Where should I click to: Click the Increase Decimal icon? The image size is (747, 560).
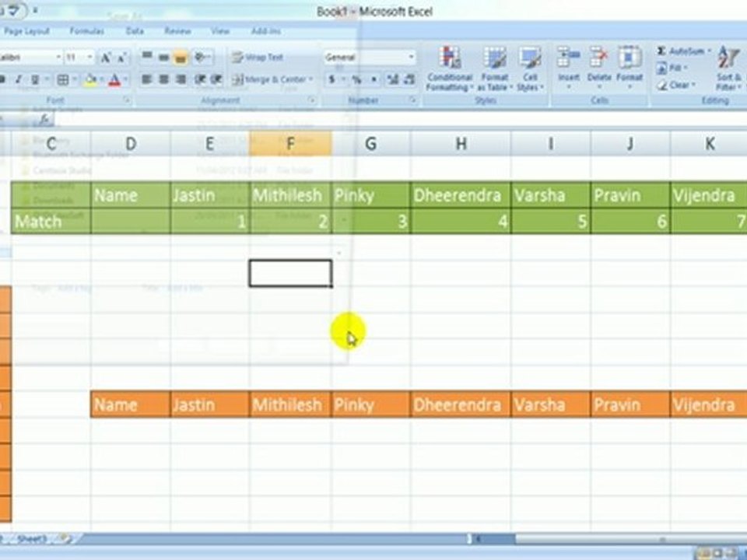click(x=392, y=79)
